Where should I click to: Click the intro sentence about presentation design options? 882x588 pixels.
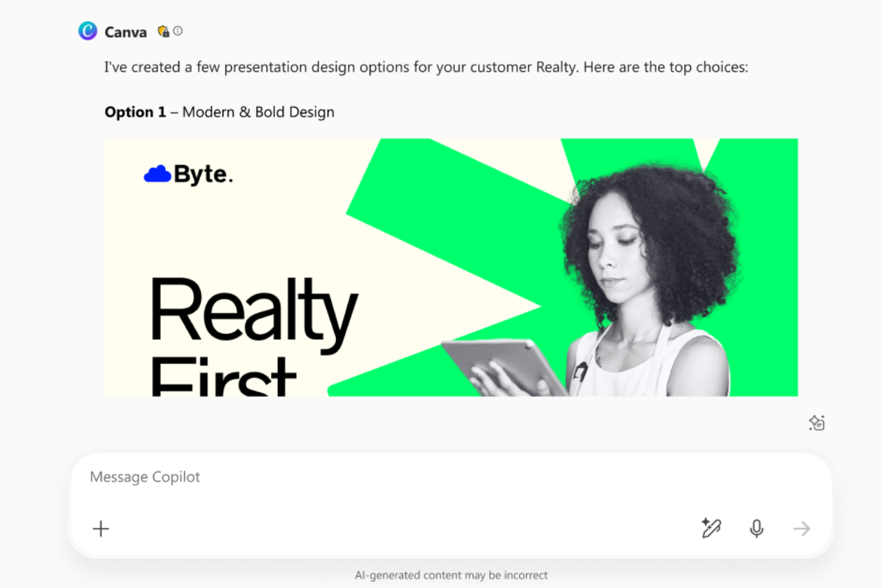pyautogui.click(x=427, y=68)
